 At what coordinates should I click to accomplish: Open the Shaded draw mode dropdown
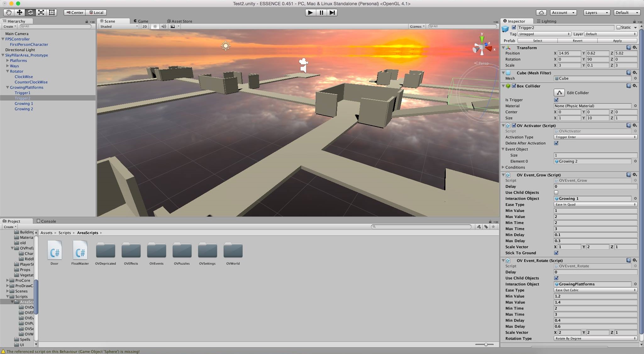click(x=119, y=26)
